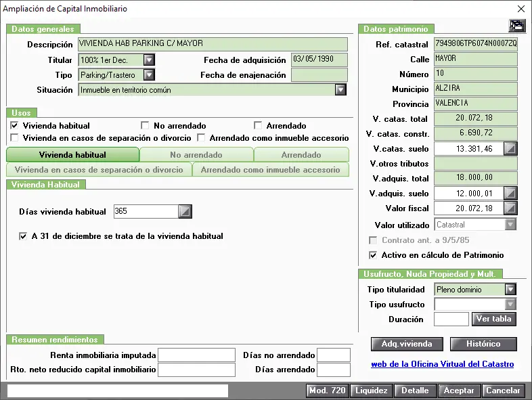532x400 pixels.
Task: Click the Municipio field showing ALZIRA
Action: click(476, 89)
